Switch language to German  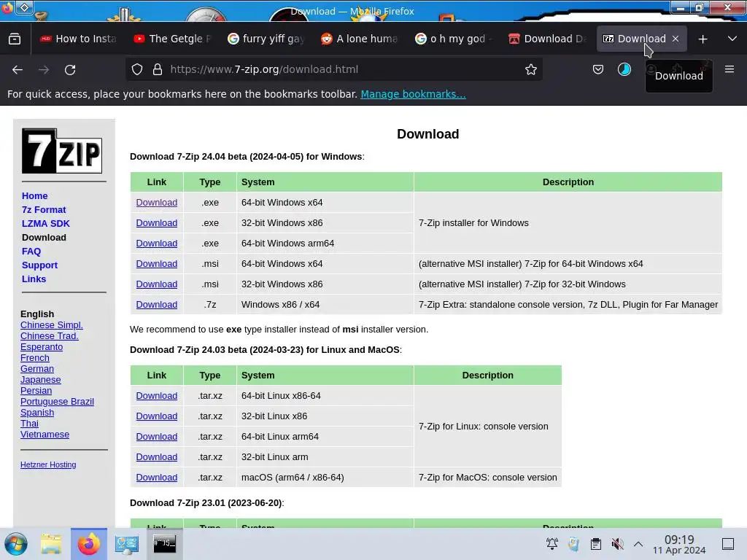coord(37,368)
